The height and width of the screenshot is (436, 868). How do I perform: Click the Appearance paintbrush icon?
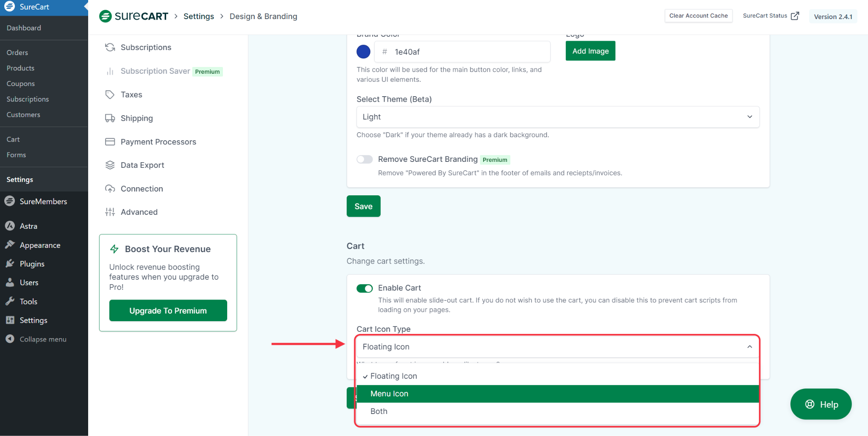[10, 245]
